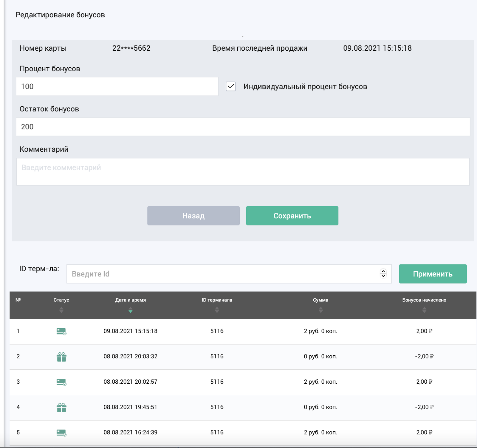Click bonus 2,00 ₽ in row 1

pos(424,331)
